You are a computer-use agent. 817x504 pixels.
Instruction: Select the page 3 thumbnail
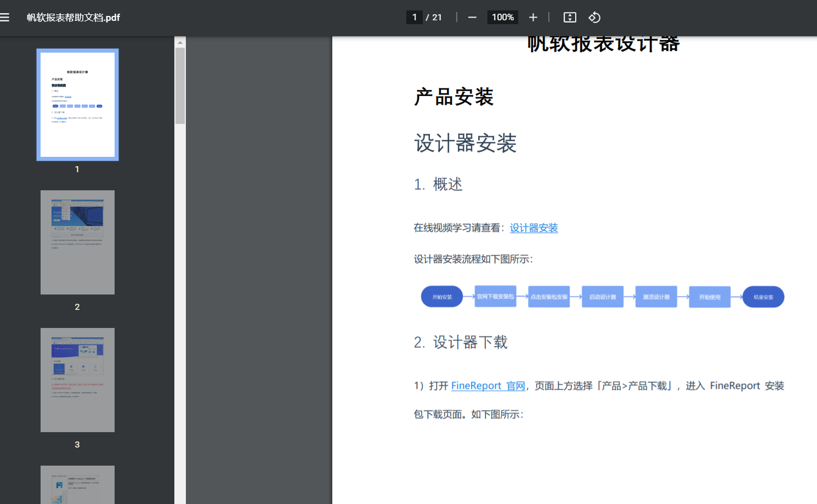[x=77, y=380]
